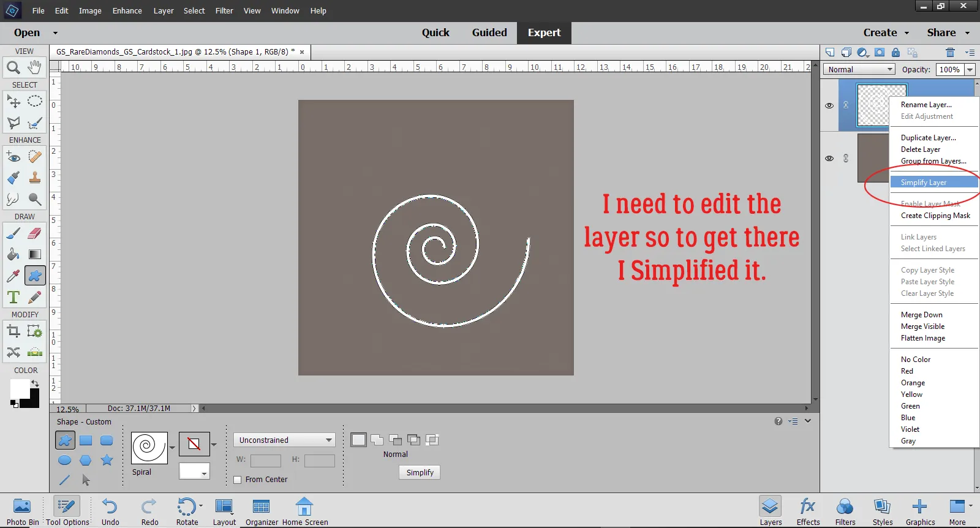Viewport: 980px width, 528px height.
Task: Select the Clone Stamp tool
Action: [35, 178]
